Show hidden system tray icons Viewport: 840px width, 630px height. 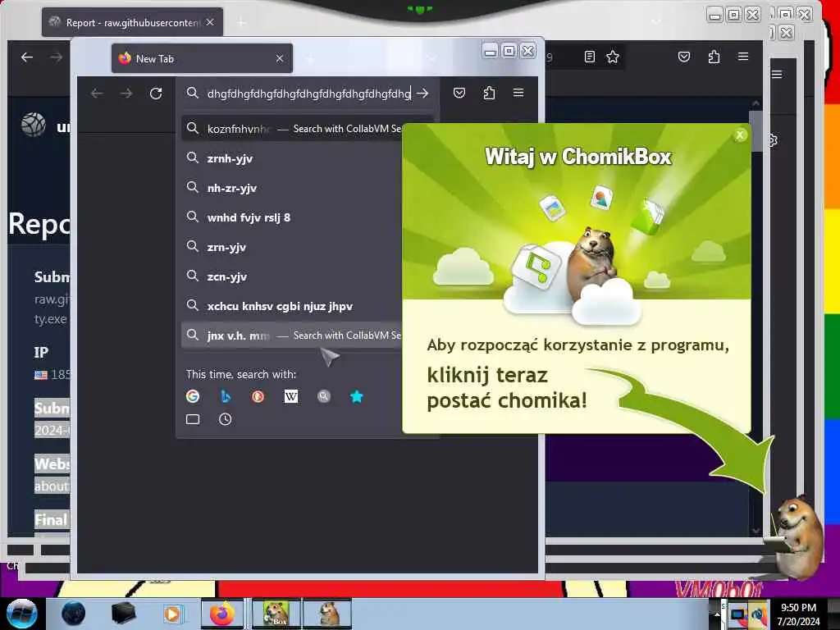coord(716,614)
